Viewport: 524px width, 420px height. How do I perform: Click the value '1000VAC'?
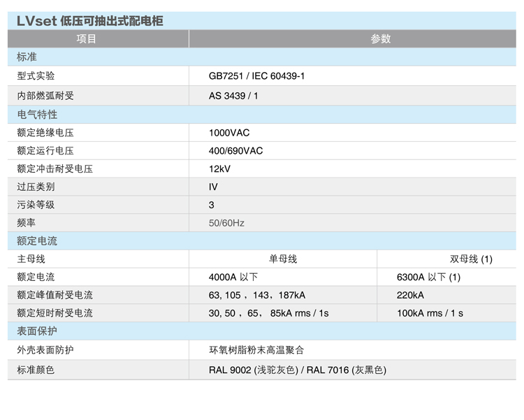[x=229, y=133]
